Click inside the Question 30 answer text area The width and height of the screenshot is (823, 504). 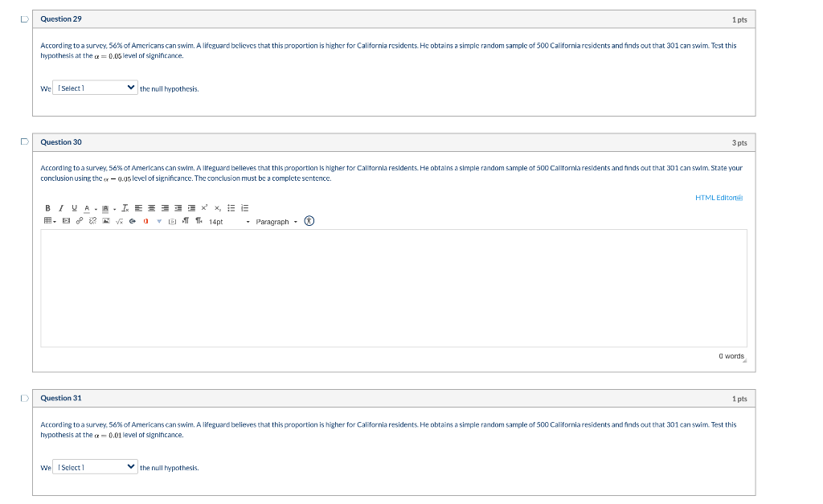coord(394,289)
